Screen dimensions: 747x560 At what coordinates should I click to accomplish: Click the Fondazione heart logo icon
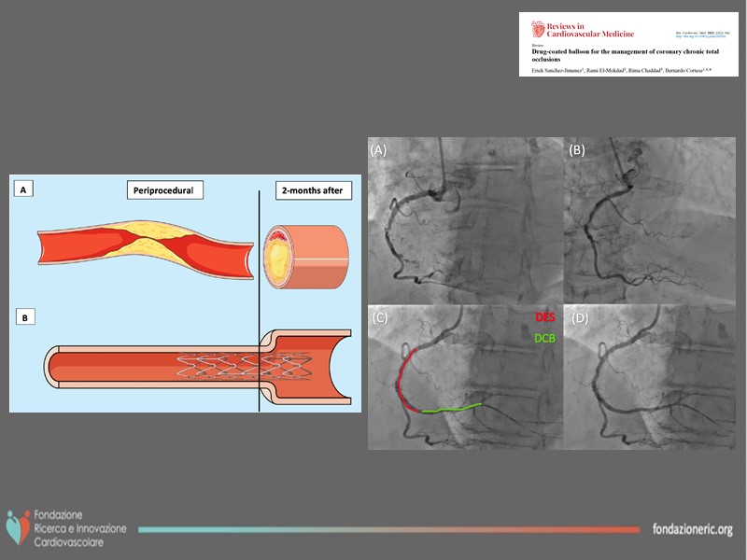20,527
